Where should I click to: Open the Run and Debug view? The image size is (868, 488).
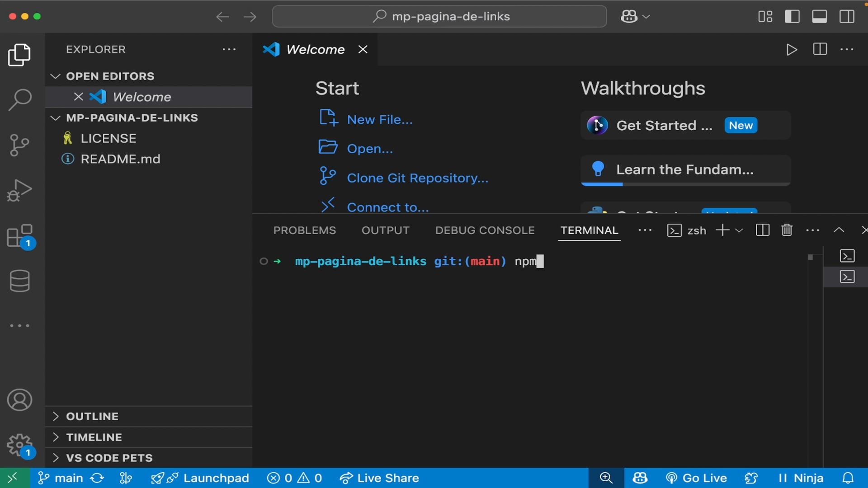[x=19, y=190]
